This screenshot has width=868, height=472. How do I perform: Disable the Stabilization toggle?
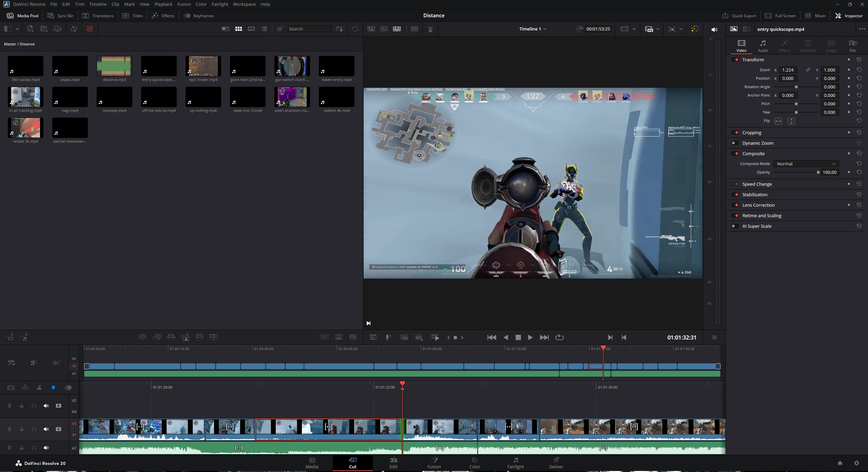pos(736,194)
